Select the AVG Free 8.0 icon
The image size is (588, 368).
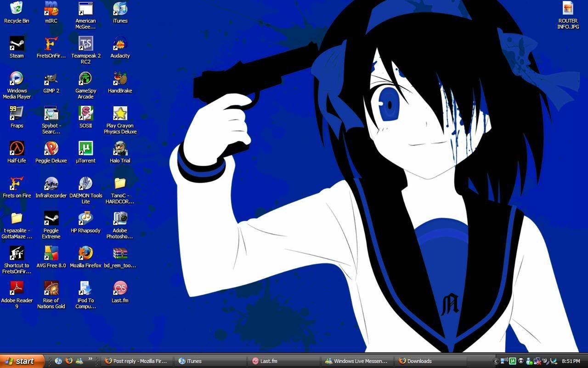[51, 257]
